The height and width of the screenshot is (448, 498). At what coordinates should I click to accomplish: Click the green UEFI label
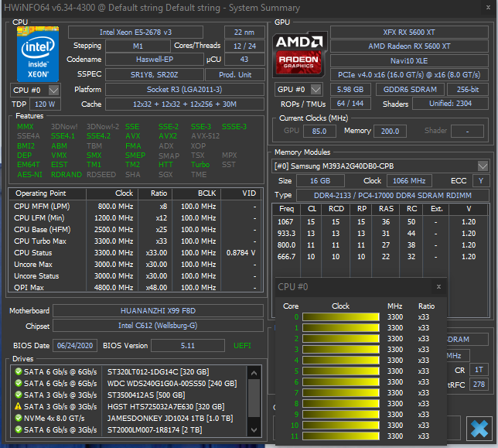[x=242, y=345]
